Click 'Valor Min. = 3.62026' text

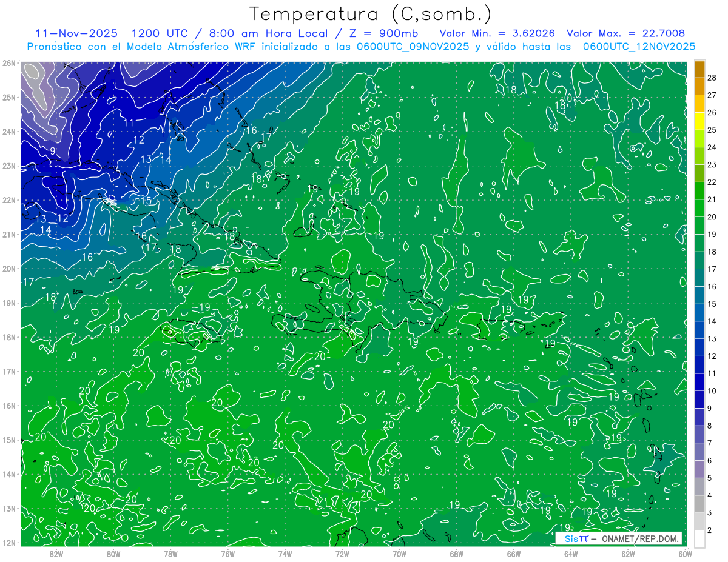[497, 33]
